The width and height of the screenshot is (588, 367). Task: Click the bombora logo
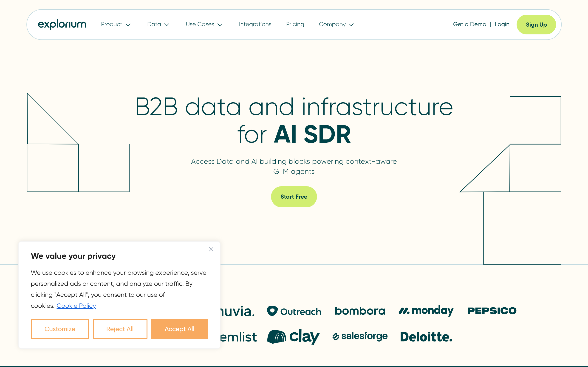[360, 311]
